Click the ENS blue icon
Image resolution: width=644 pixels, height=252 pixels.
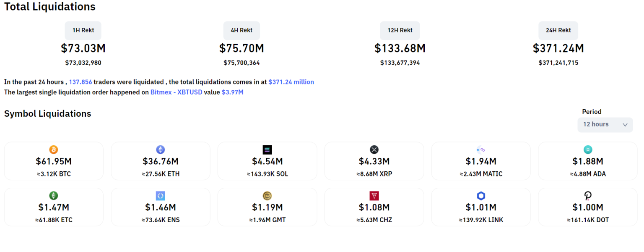point(161,196)
